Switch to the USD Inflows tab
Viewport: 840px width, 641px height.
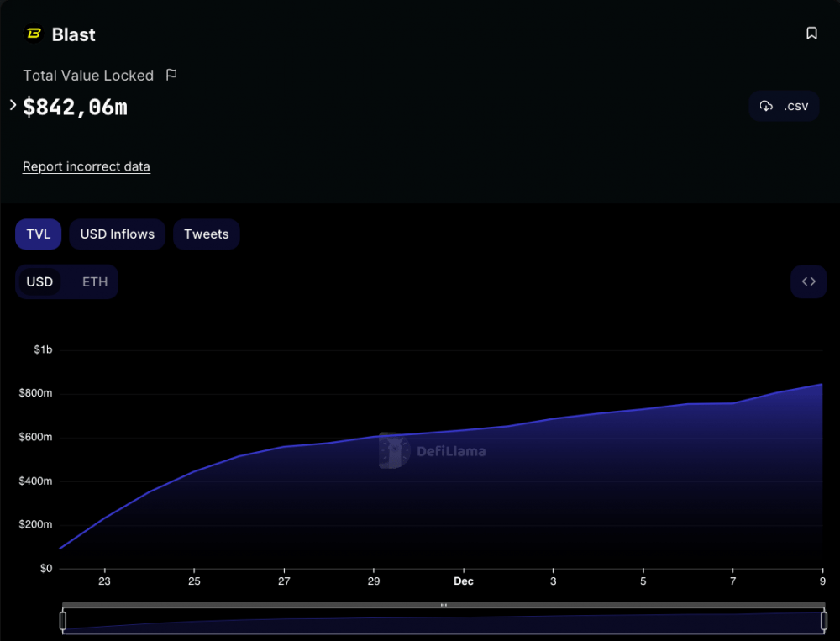(118, 234)
